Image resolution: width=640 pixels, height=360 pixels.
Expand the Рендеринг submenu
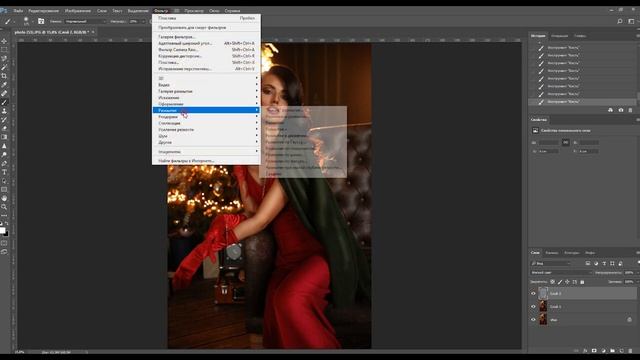[x=206, y=117]
